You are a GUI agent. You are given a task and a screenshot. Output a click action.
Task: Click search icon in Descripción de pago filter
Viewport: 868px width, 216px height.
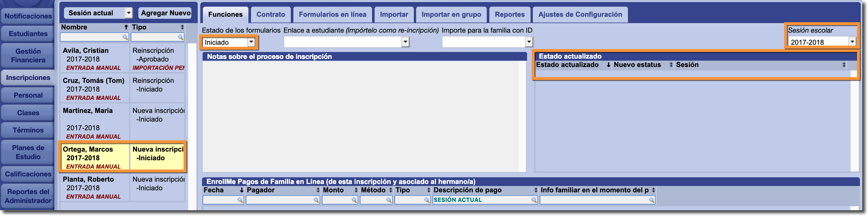pyautogui.click(x=534, y=200)
